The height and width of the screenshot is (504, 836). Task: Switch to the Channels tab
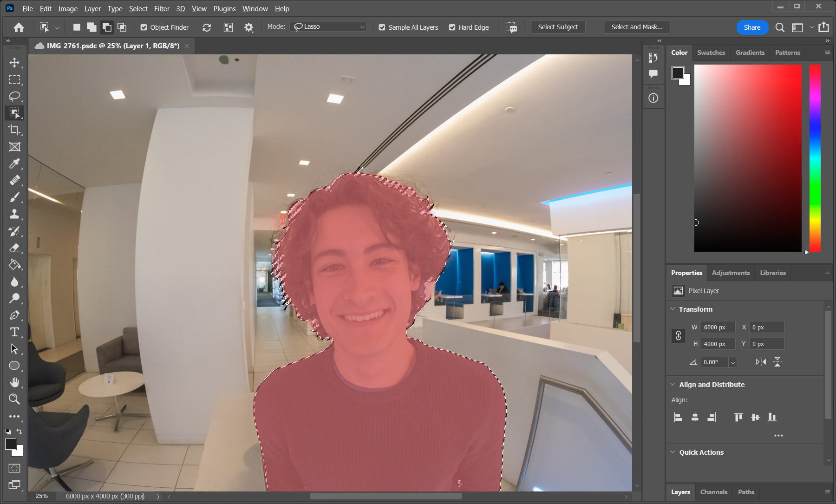pos(714,492)
